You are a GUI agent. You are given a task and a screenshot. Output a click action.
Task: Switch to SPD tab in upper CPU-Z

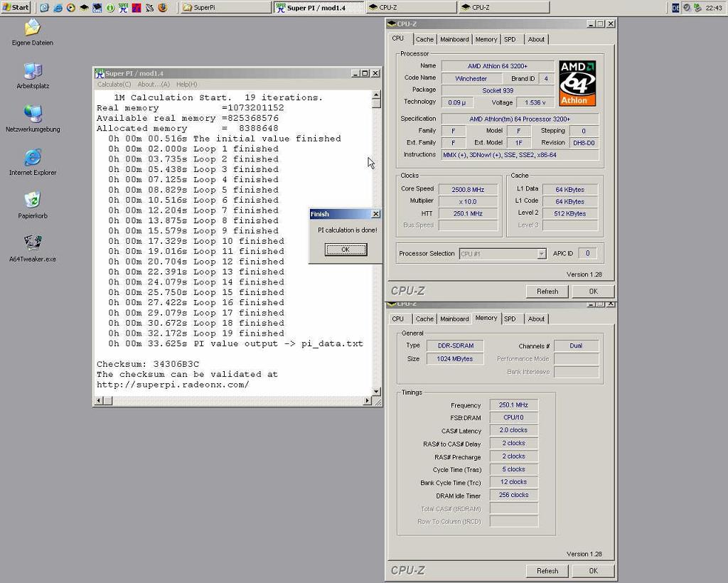(x=510, y=39)
